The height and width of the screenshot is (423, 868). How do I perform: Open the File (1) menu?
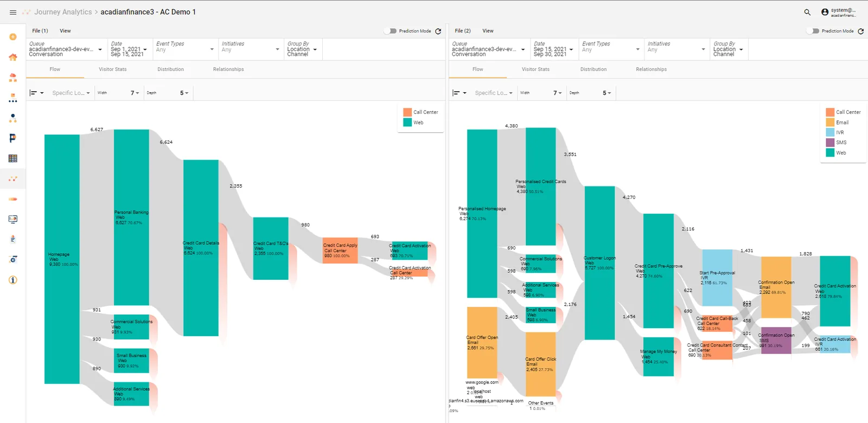[x=40, y=31]
